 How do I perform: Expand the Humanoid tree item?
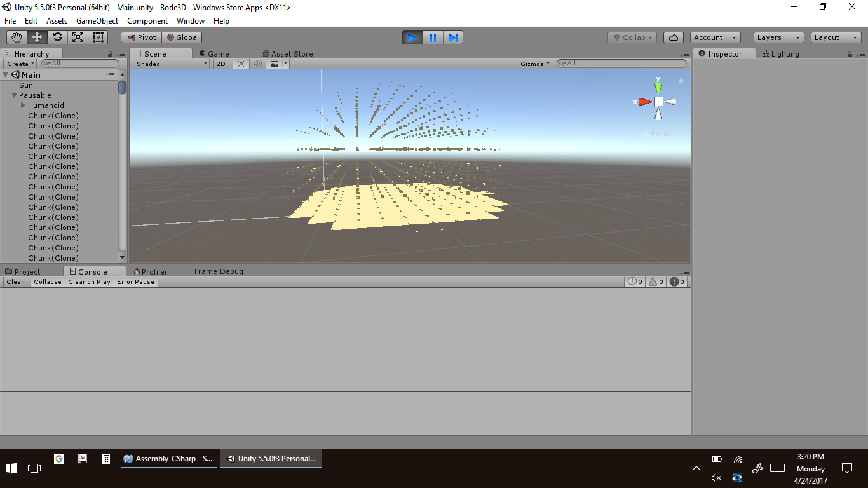[24, 105]
